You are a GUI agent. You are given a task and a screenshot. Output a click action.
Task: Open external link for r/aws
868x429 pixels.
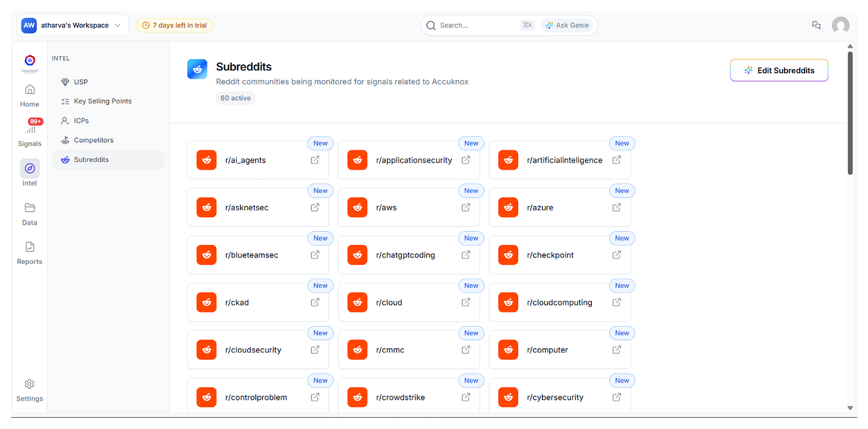point(466,207)
